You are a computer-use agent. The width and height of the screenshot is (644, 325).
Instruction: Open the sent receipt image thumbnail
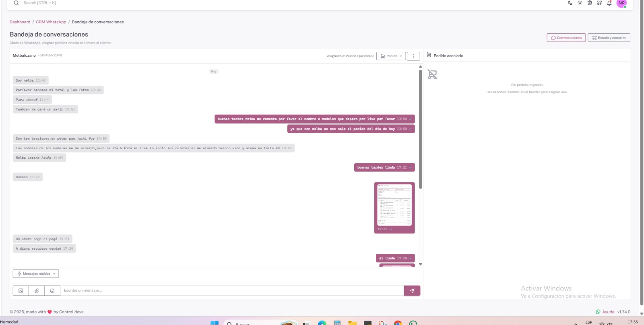coord(394,205)
